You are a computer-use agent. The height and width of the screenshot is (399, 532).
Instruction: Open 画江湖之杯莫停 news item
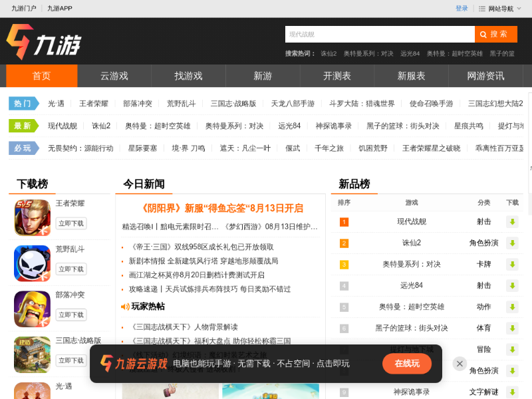click(x=197, y=275)
